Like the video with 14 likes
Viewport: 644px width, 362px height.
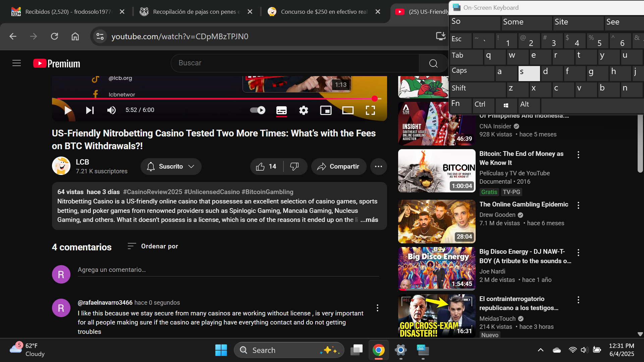click(266, 167)
